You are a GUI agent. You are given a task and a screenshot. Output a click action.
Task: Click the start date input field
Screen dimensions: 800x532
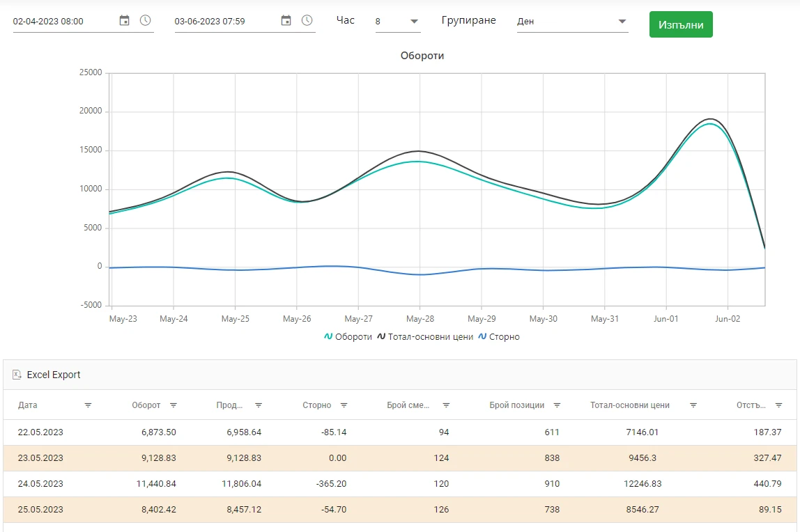tap(63, 22)
